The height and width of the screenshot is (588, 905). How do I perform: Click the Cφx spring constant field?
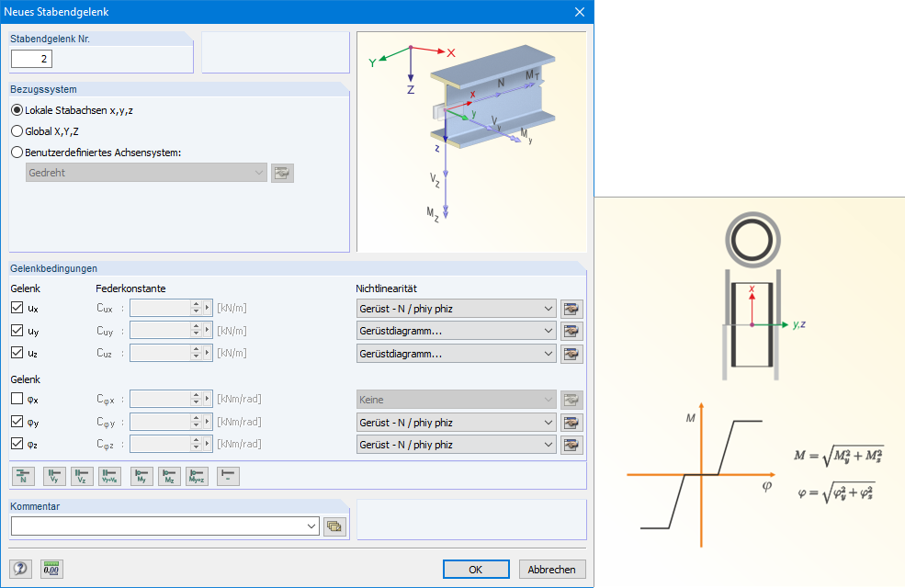pos(161,399)
